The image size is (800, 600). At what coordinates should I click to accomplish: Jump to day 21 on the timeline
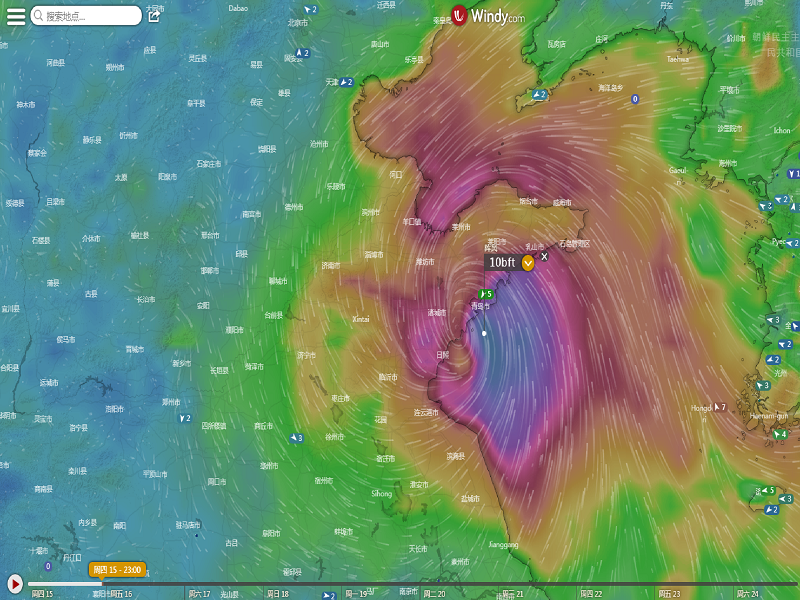click(513, 593)
